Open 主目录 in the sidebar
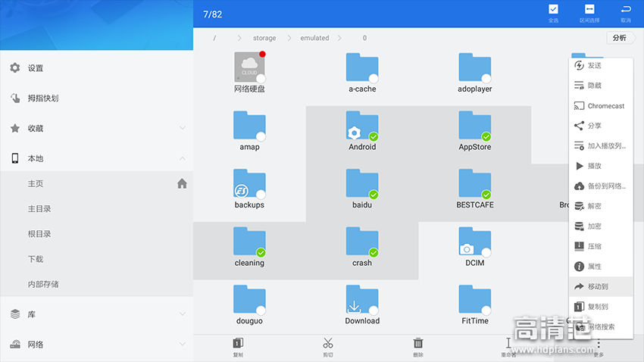Viewport: 644px width, 362px height. coord(96,208)
